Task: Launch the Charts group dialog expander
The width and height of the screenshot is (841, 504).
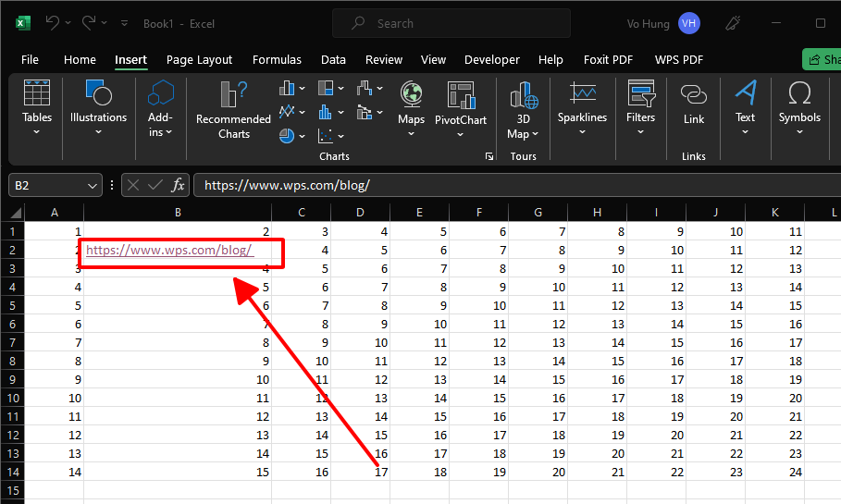Action: coord(489,157)
